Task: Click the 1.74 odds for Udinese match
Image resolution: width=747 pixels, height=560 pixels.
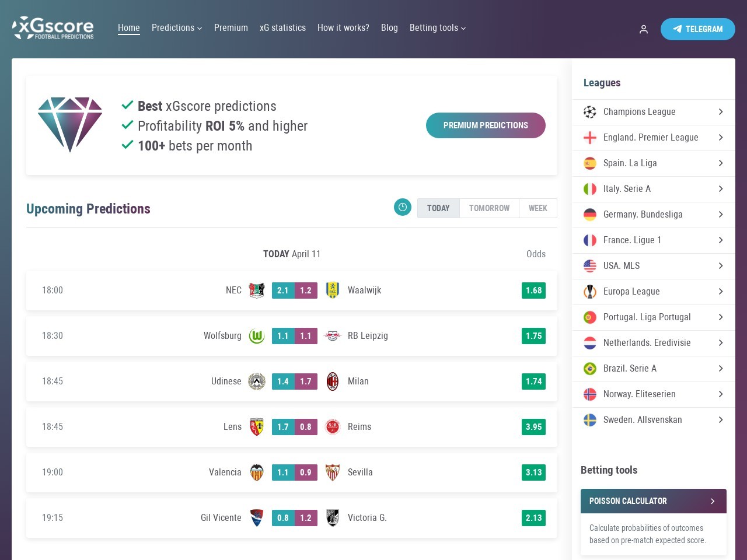Action: coord(533,381)
